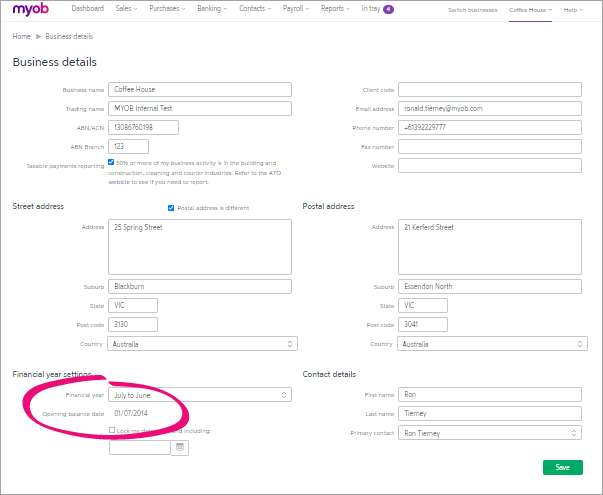Go to Home in the breadcrumb
Image resolution: width=603 pixels, height=495 pixels.
pos(21,36)
